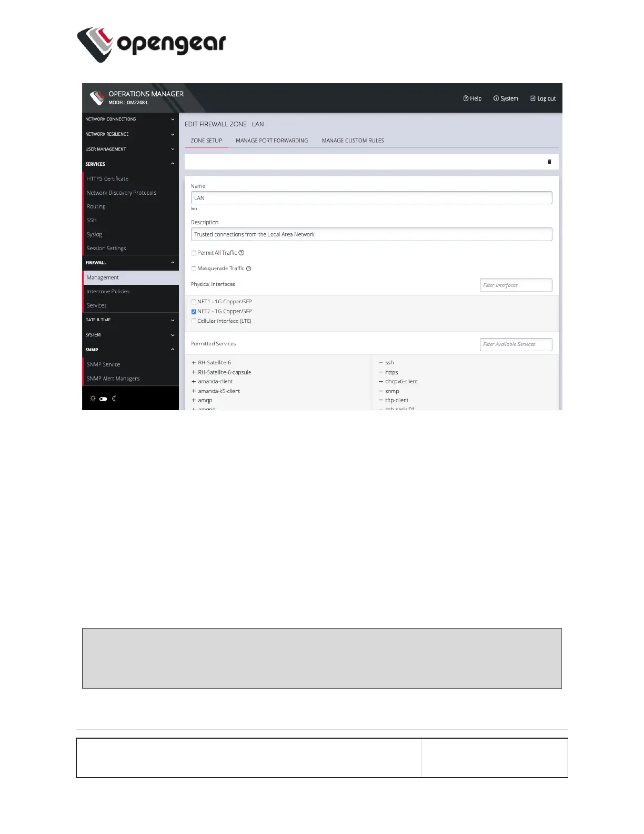
Task: Expand User Management menu
Action: click(x=130, y=149)
